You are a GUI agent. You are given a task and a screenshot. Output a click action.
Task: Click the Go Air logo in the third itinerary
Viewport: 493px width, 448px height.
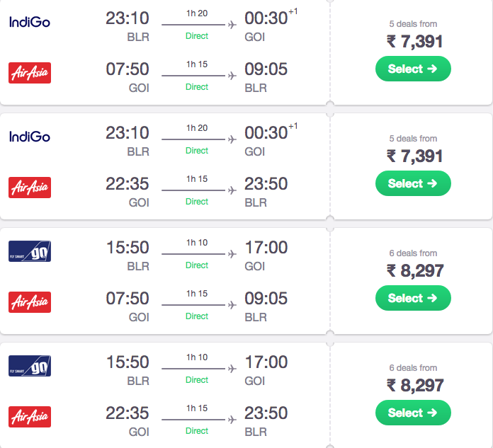[30, 251]
